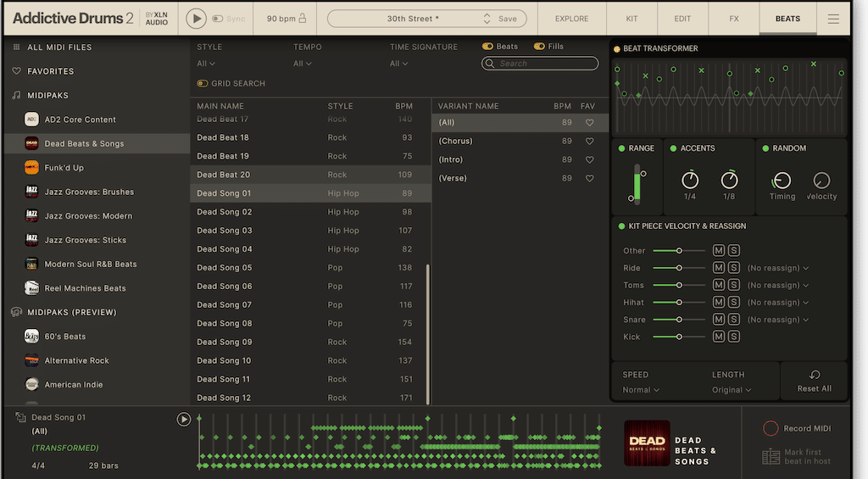Open Snare reassign dropdown
This screenshot has height=479, width=868.
(x=778, y=320)
